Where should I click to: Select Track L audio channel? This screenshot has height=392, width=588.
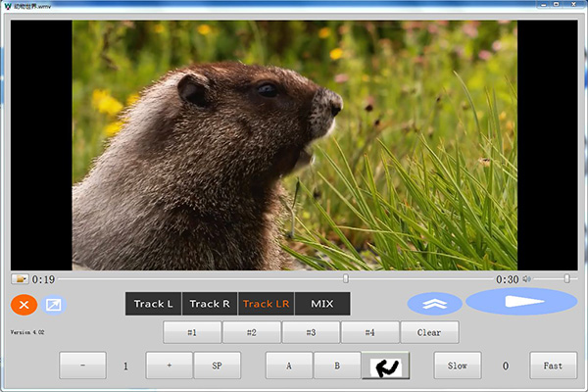pos(154,304)
